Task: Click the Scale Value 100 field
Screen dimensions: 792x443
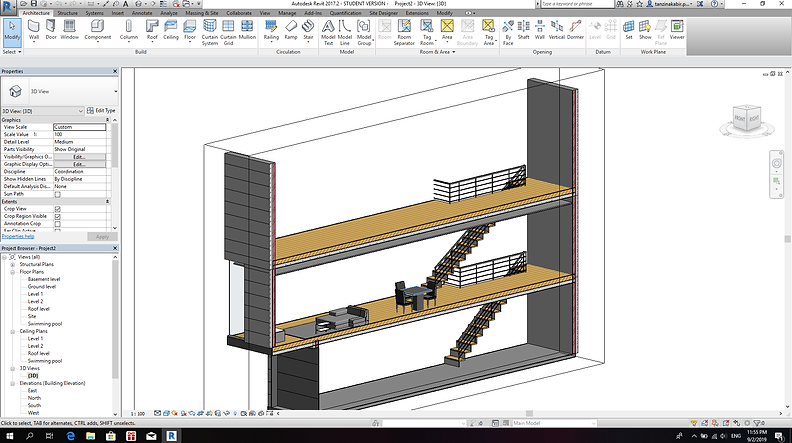Action: click(x=79, y=135)
